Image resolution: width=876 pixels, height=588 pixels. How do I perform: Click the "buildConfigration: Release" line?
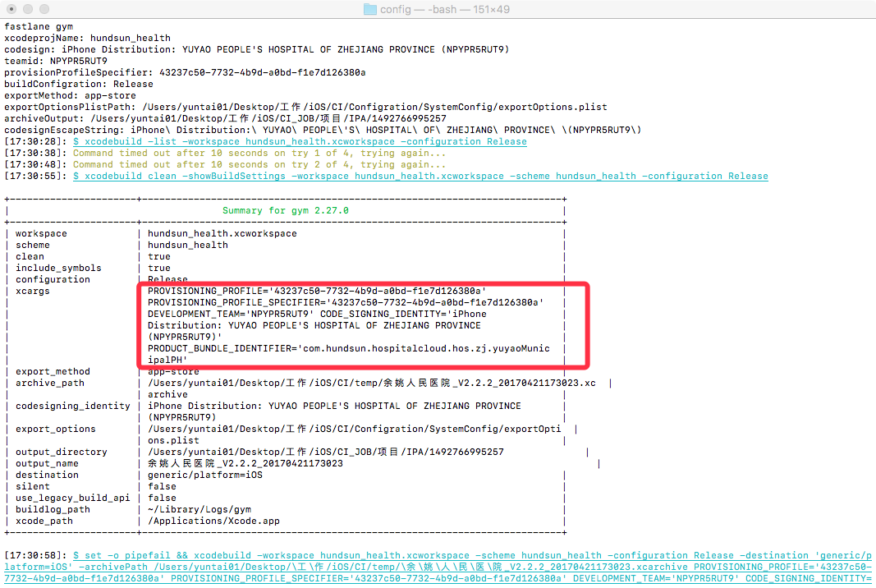point(79,85)
